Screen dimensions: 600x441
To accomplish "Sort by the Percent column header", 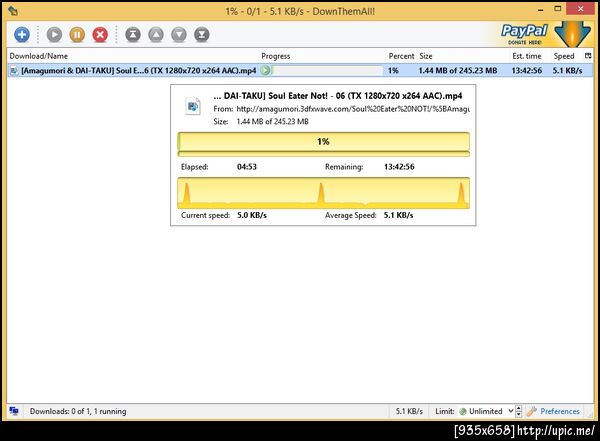I will point(401,56).
